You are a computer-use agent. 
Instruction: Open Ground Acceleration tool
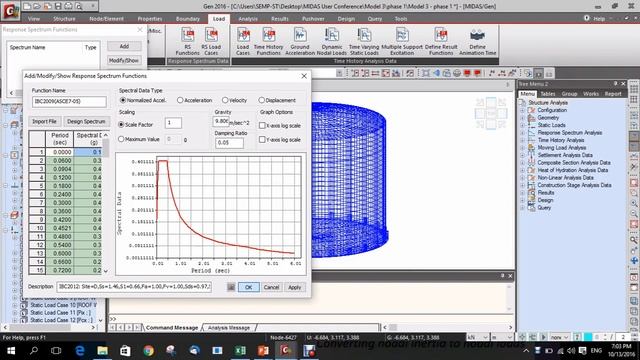coord(300,41)
